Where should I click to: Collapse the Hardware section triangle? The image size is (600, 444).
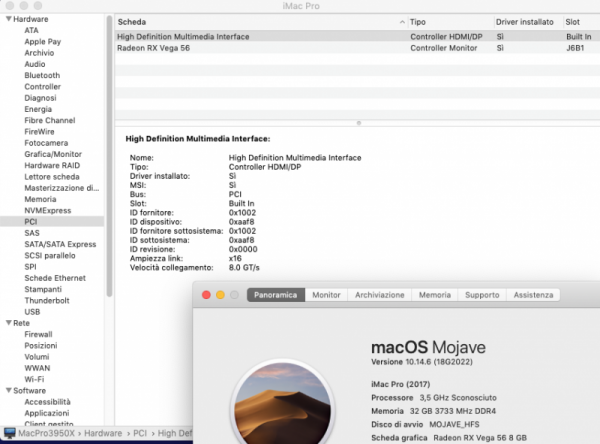(x=7, y=19)
